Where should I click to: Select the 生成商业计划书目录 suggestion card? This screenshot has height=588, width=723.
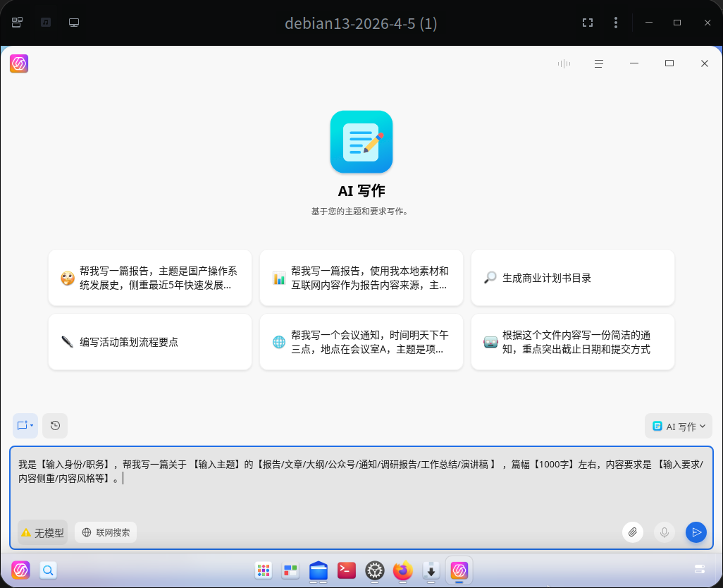tap(572, 277)
